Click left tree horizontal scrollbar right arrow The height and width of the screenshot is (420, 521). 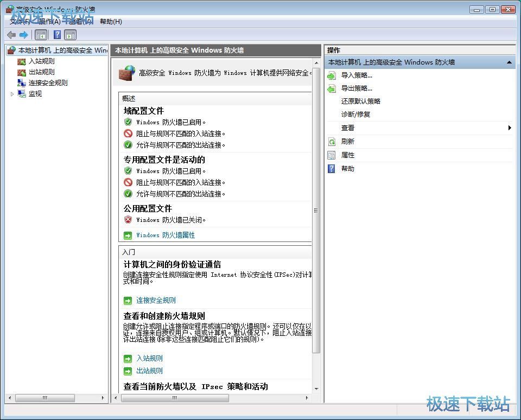coord(103,398)
